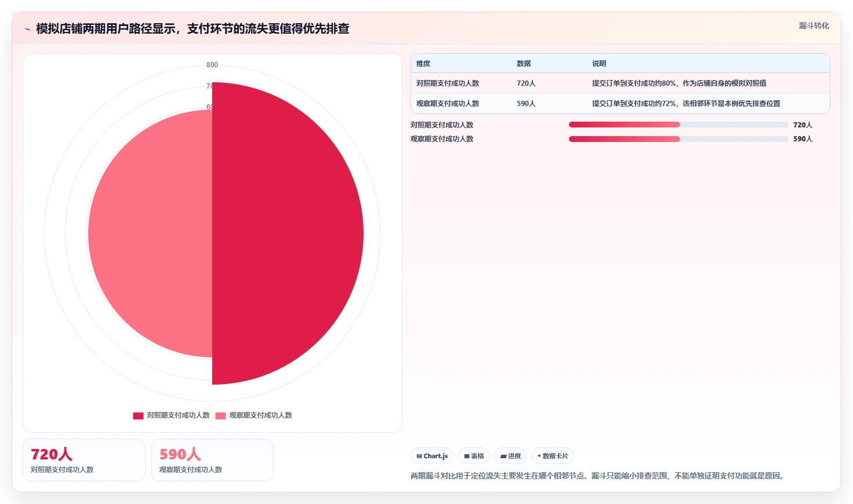Select the 说明 column header
The image size is (853, 504).
[599, 64]
